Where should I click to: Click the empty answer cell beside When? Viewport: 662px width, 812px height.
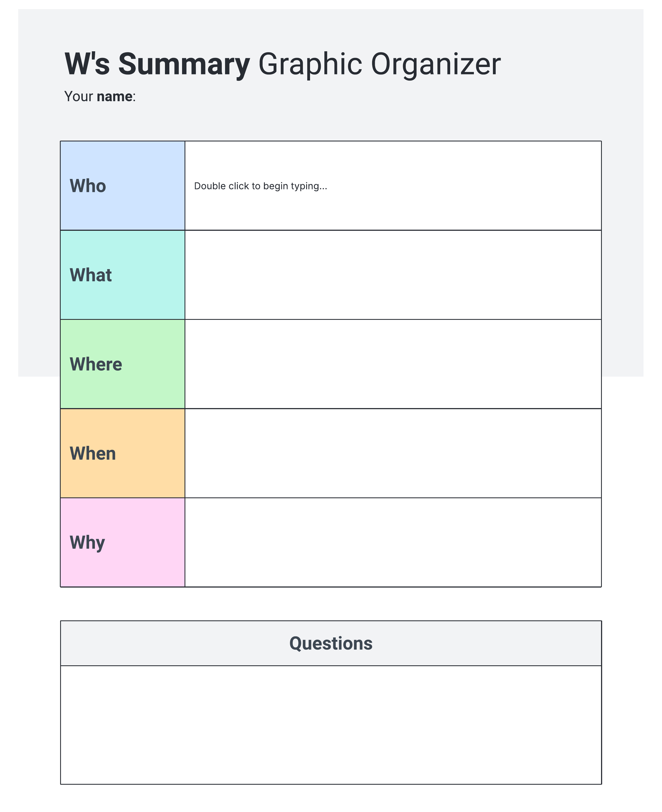[x=393, y=453]
